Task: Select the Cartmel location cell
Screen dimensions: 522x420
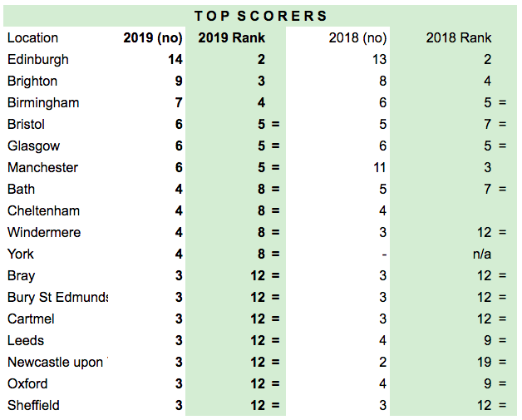Action: (x=31, y=319)
